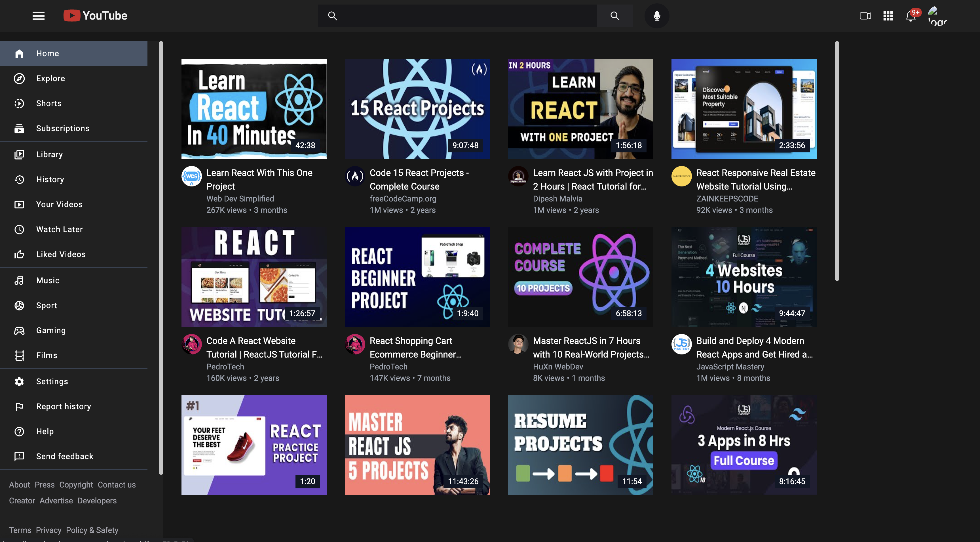Open 4 Websites 10 Hours thumbnail
The height and width of the screenshot is (542, 980).
744,278
